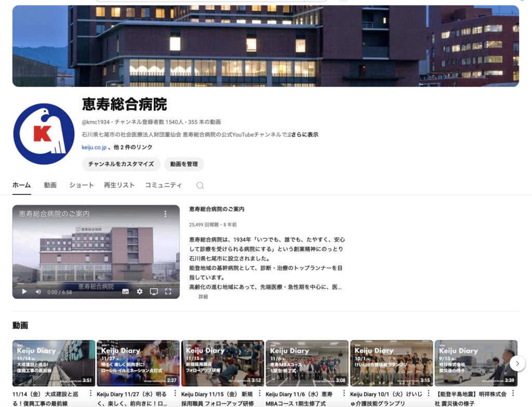This screenshot has width=532, height=407.
Task: Toggle subtitles on the featured video
Action: coord(126,292)
